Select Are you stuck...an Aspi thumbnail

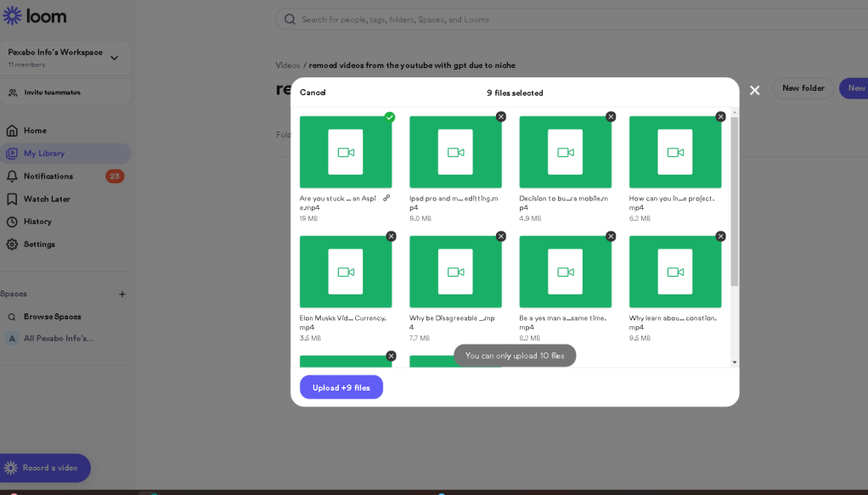click(x=346, y=152)
